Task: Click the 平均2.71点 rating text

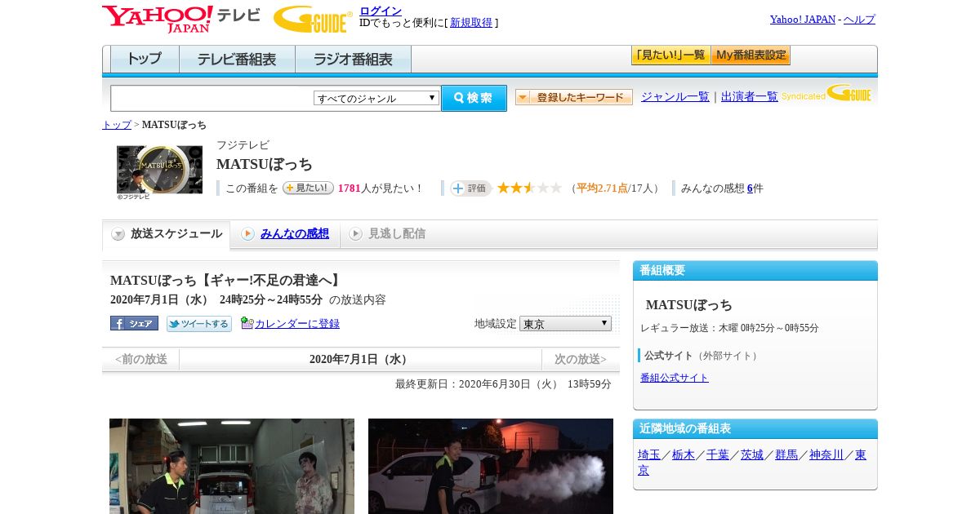Action: [603, 188]
